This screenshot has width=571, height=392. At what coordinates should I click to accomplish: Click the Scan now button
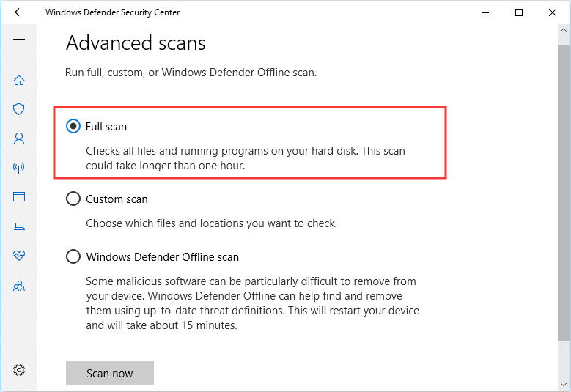[x=110, y=373]
